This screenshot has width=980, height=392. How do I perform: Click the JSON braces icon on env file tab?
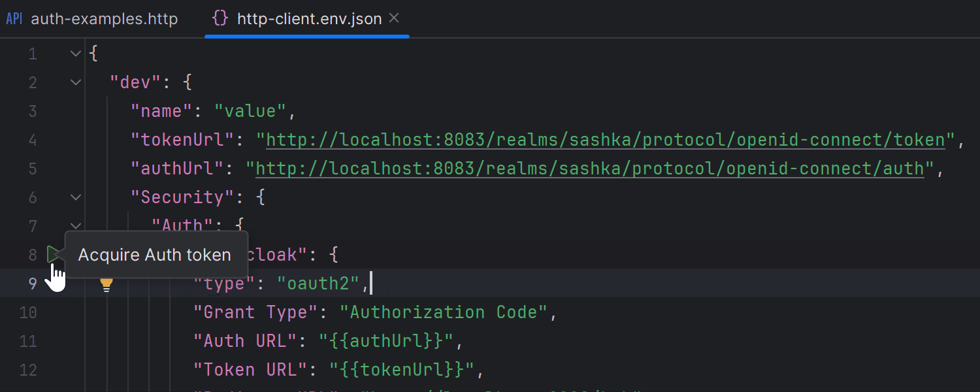point(220,18)
